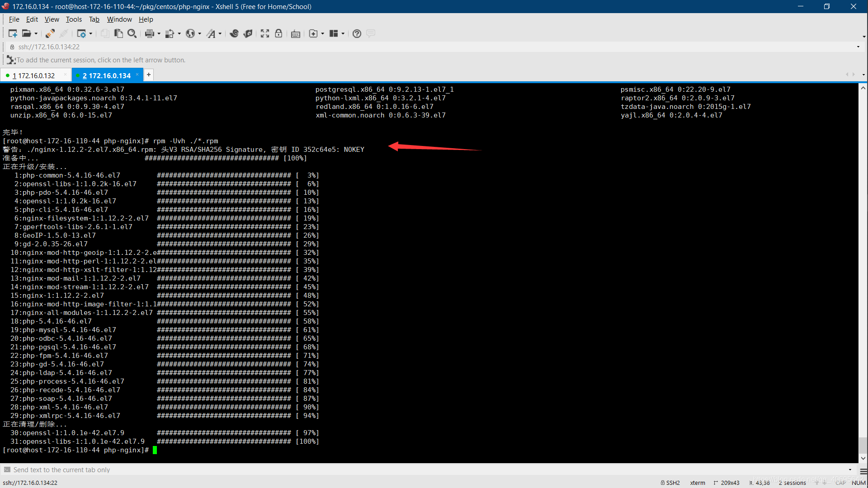Click the layout panes icon

click(x=334, y=33)
